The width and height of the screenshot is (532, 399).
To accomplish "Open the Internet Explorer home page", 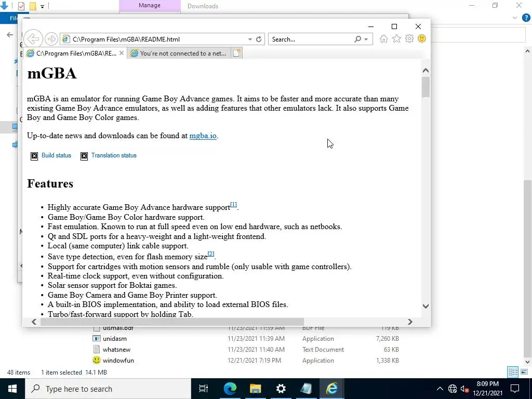I will pyautogui.click(x=384, y=38).
